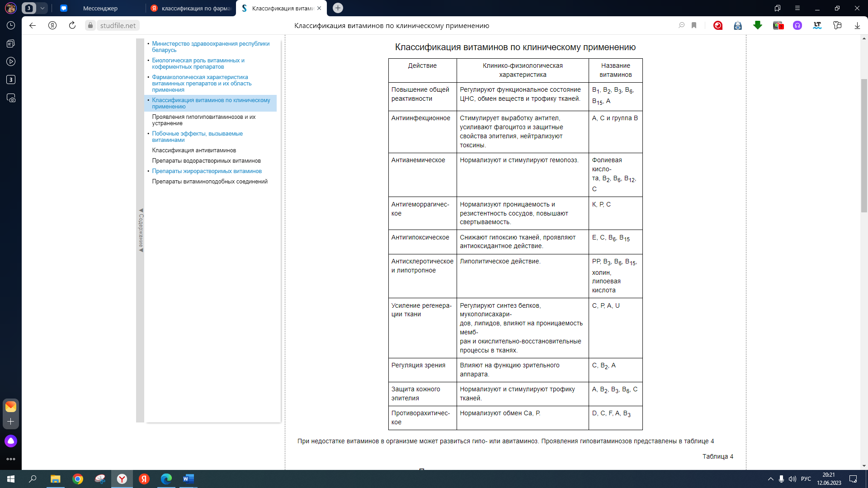Click the Противорахитическое table cell
This screenshot has width=868, height=488.
[422, 418]
